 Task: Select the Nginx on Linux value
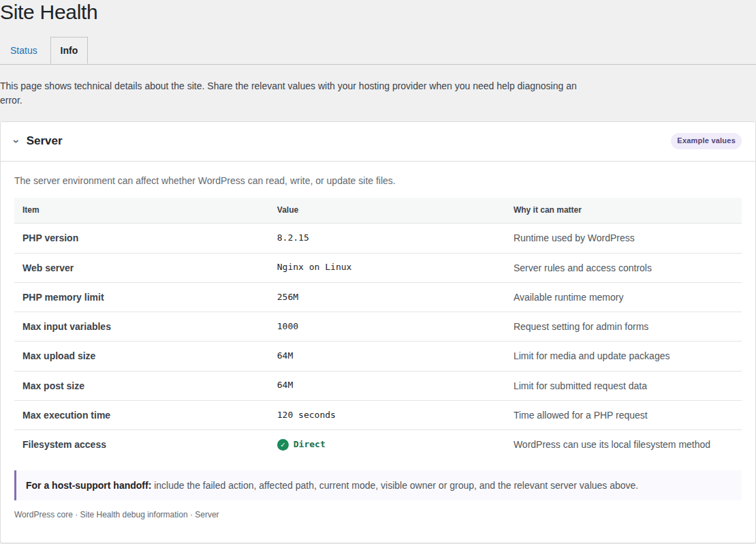[x=314, y=267]
